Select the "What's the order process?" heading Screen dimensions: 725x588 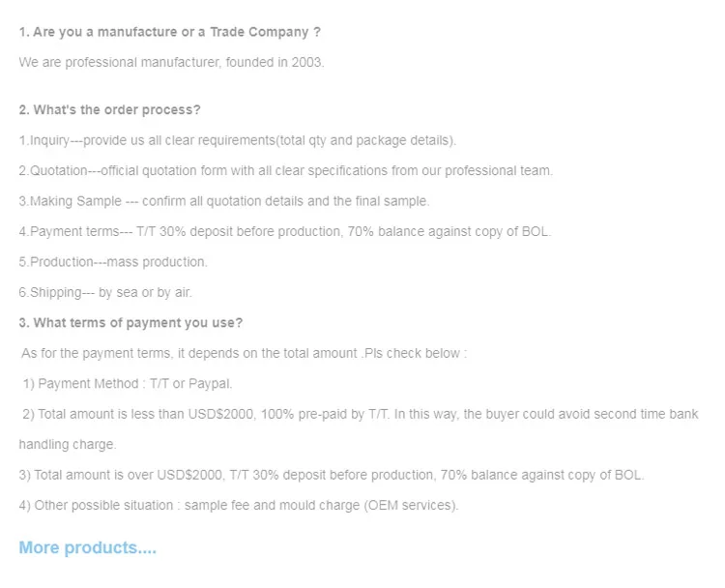coord(109,109)
